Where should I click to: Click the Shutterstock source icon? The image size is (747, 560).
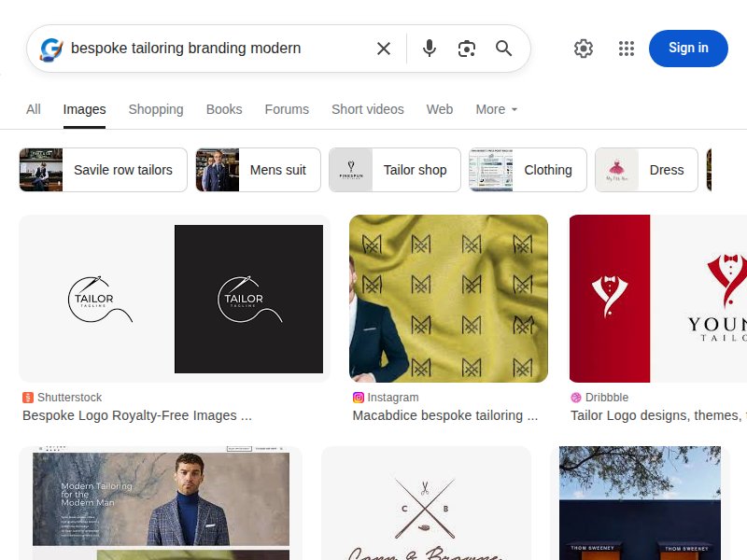tap(27, 397)
